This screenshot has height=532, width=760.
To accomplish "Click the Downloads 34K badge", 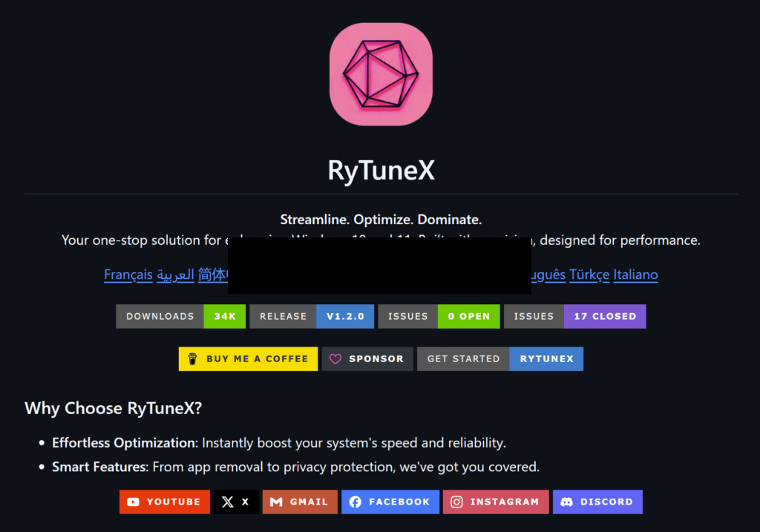I will (181, 316).
